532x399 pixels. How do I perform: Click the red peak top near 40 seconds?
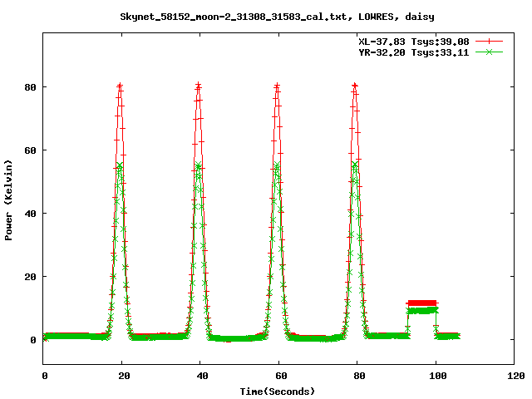coord(199,85)
